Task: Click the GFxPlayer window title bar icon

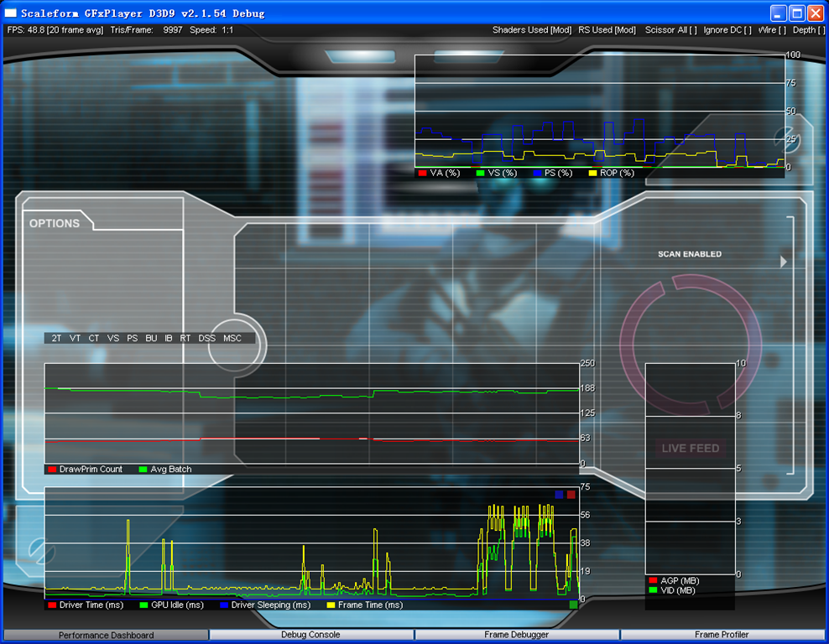Action: (11, 13)
